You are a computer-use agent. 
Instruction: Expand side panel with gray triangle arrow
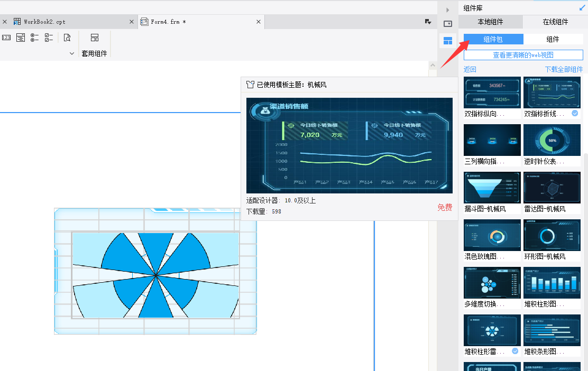[x=448, y=10]
